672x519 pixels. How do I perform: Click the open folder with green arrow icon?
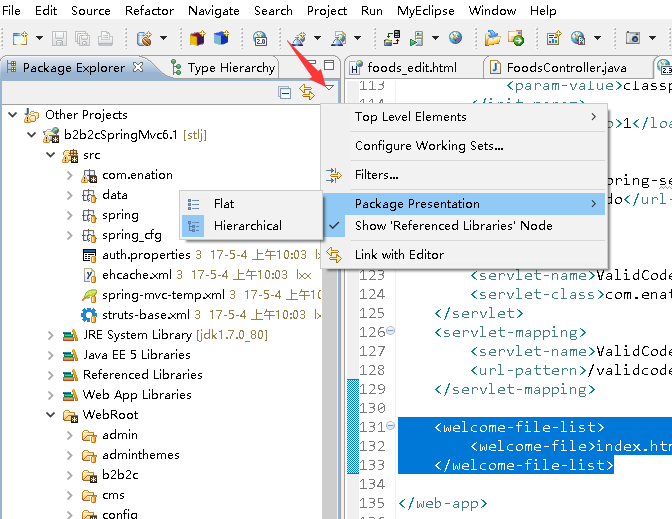[516, 38]
